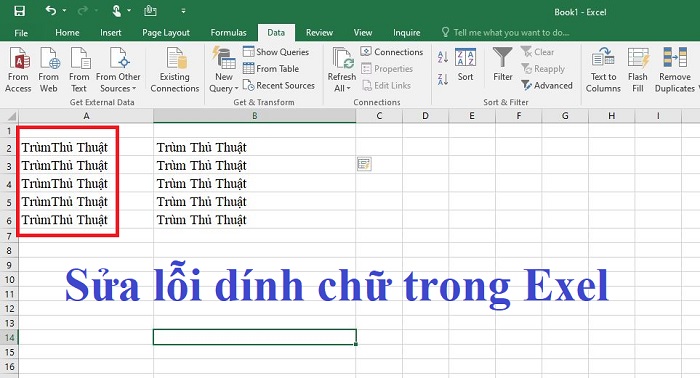
Task: Click Reapply filter
Action: tap(543, 69)
